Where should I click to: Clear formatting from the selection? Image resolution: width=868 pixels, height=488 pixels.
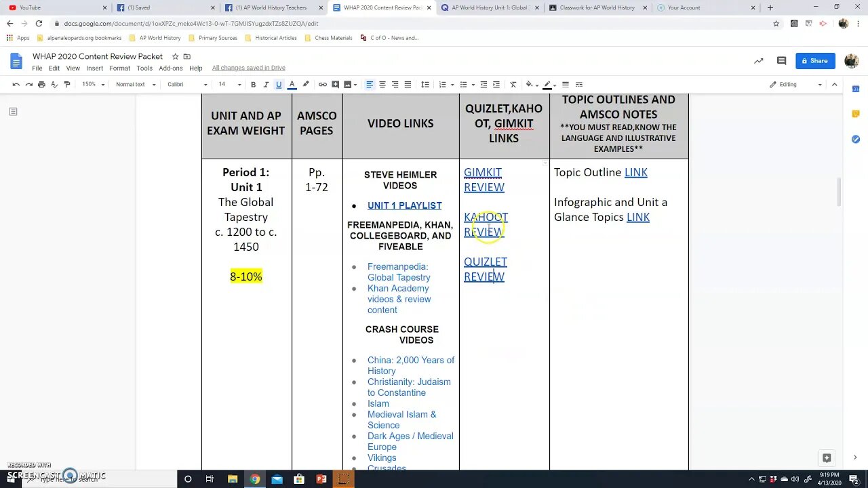coord(513,85)
